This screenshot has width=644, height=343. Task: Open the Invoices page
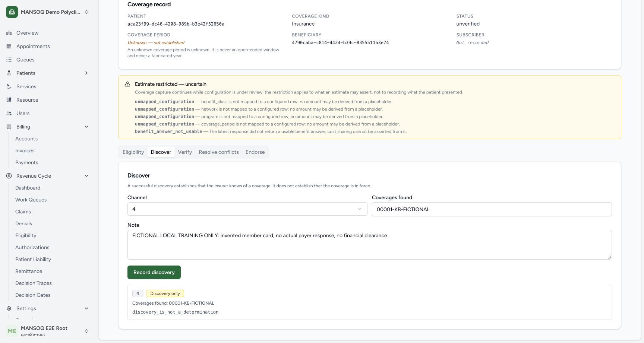click(25, 150)
